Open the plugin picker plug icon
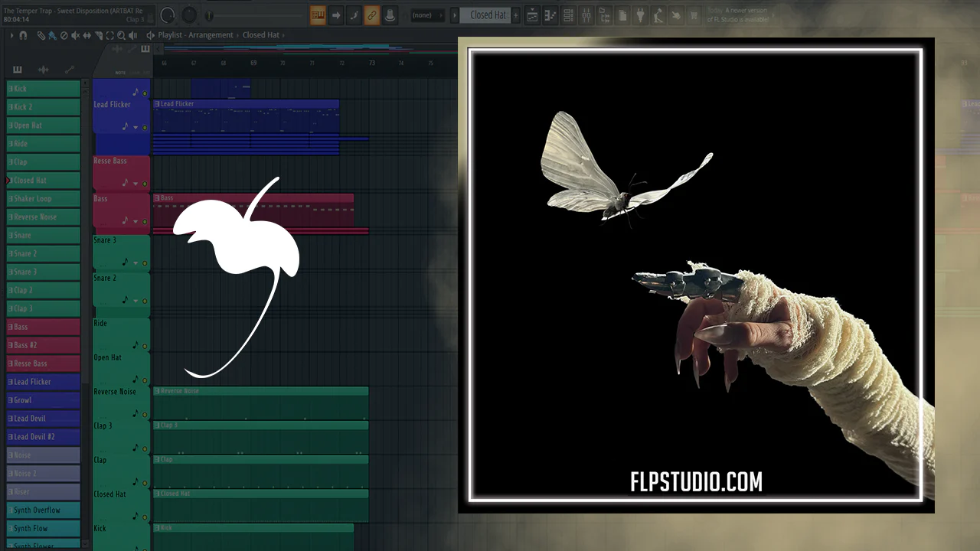This screenshot has height=551, width=980. [641, 15]
